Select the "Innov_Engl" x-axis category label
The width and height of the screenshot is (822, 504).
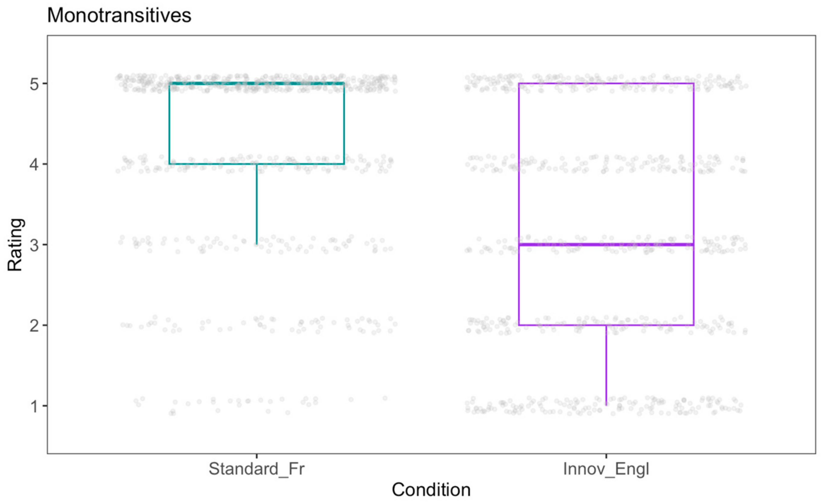[606, 469]
